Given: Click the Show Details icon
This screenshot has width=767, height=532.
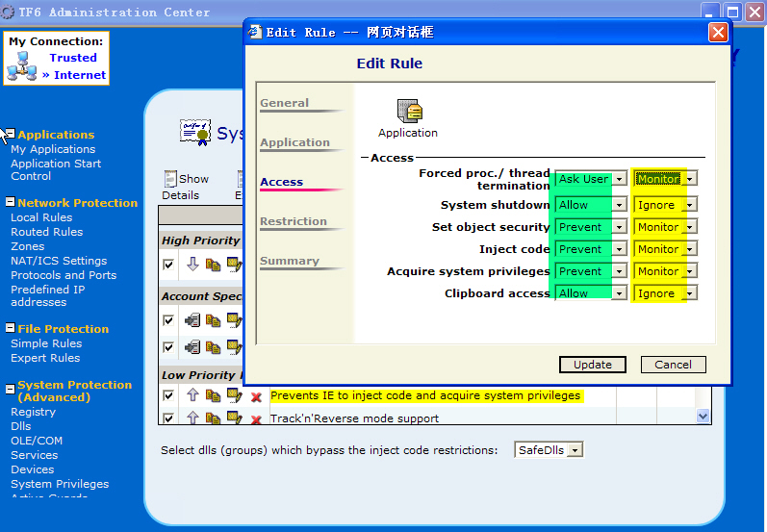Looking at the screenshot, I should [170, 179].
